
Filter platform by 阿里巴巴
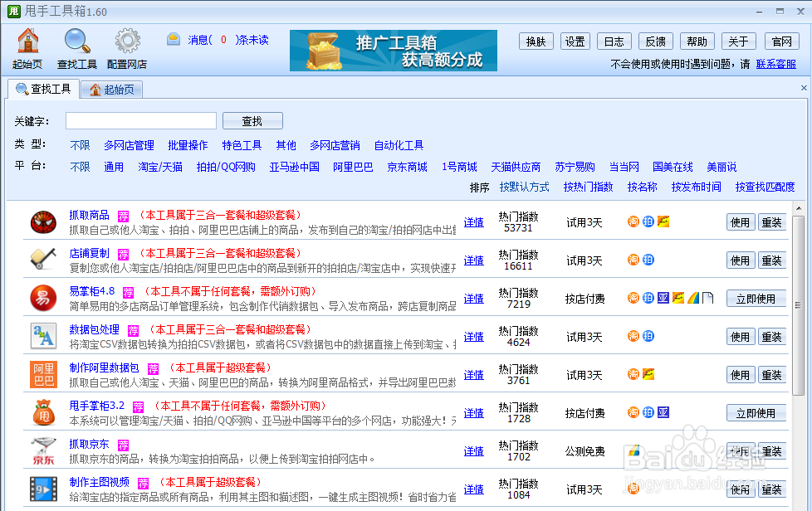353,167
